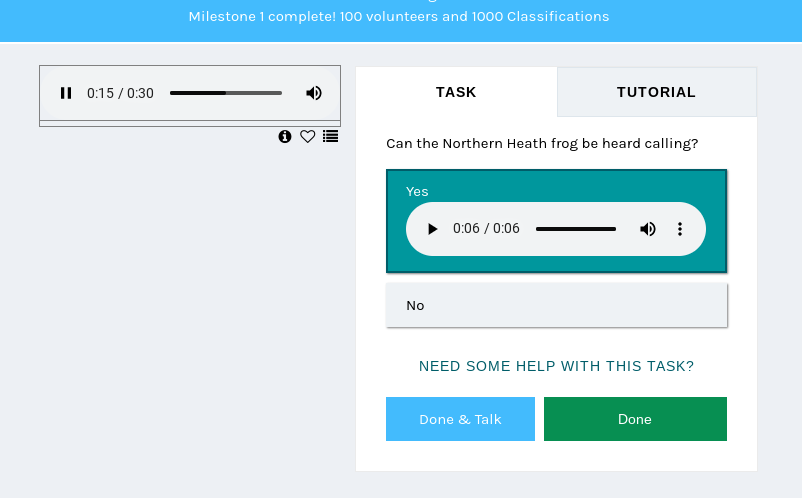Open the Need Some Help With This Task link
The image size is (802, 498).
click(556, 366)
